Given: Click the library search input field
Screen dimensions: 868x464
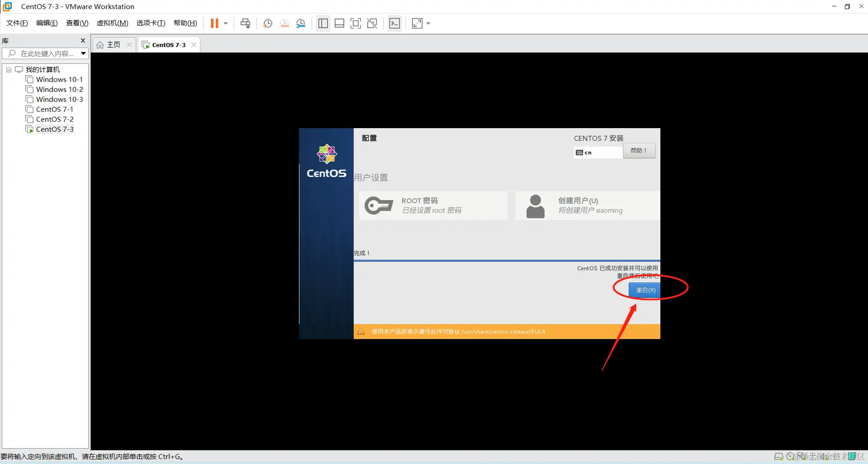Looking at the screenshot, I should [45, 53].
